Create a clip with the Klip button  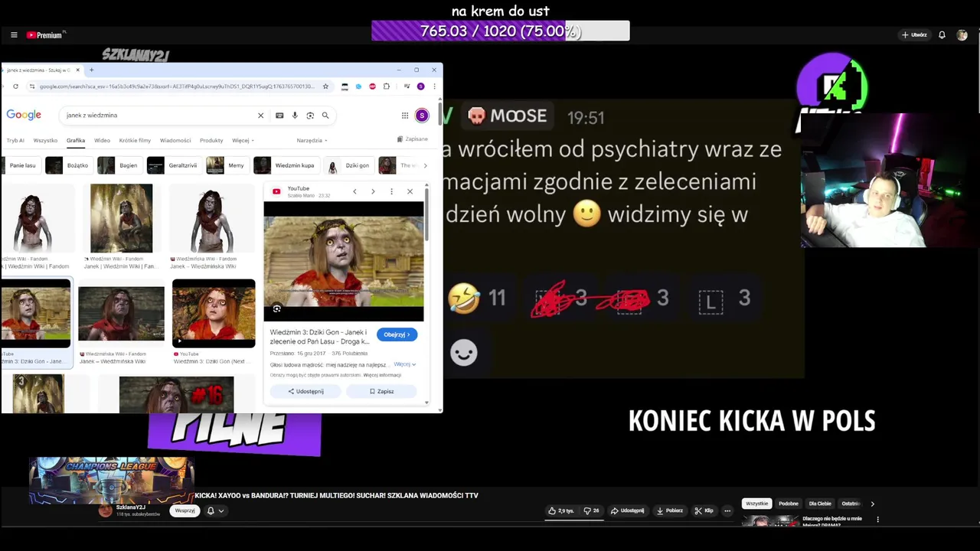[x=704, y=510]
